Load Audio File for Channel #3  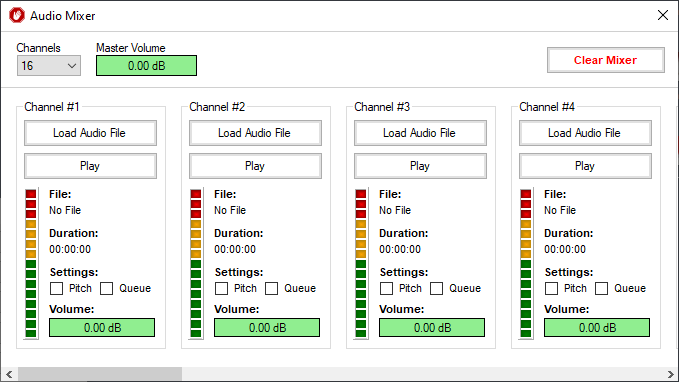coord(420,133)
